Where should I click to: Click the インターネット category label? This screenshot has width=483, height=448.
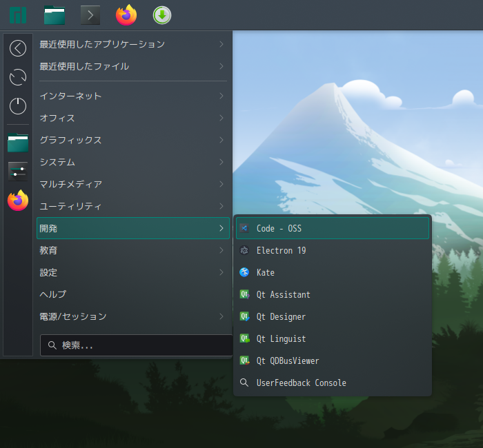[x=70, y=96]
